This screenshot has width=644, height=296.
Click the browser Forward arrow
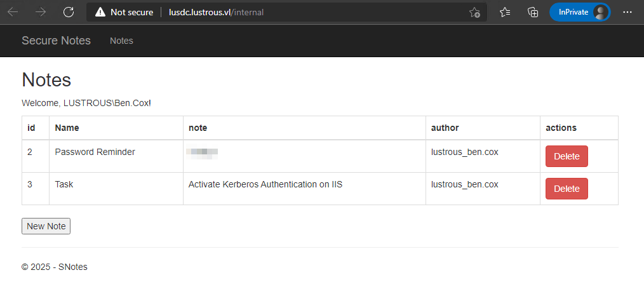(41, 12)
